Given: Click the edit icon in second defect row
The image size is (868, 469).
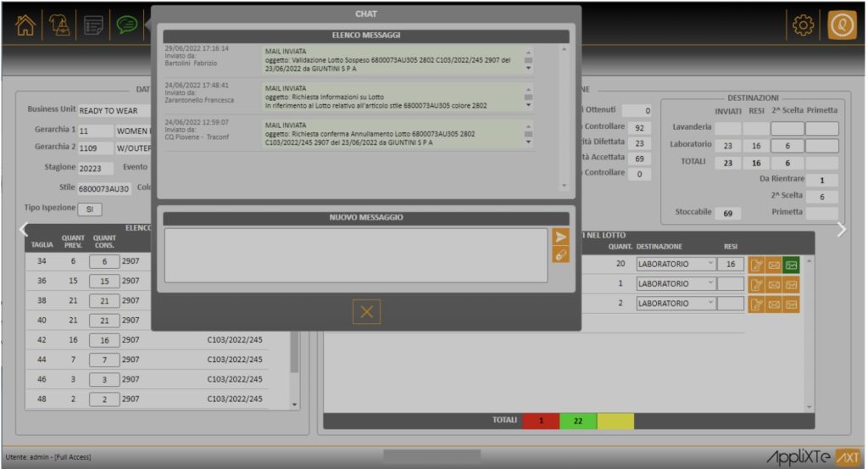Looking at the screenshot, I should point(756,284).
